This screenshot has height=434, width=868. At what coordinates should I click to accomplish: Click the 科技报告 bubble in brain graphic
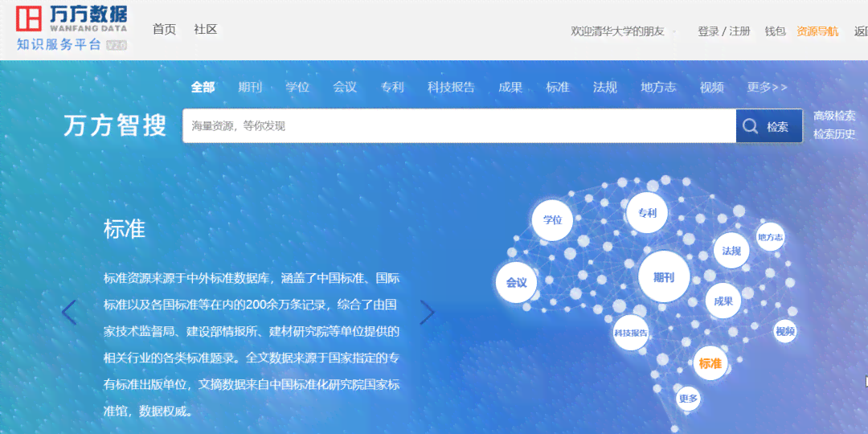[631, 334]
